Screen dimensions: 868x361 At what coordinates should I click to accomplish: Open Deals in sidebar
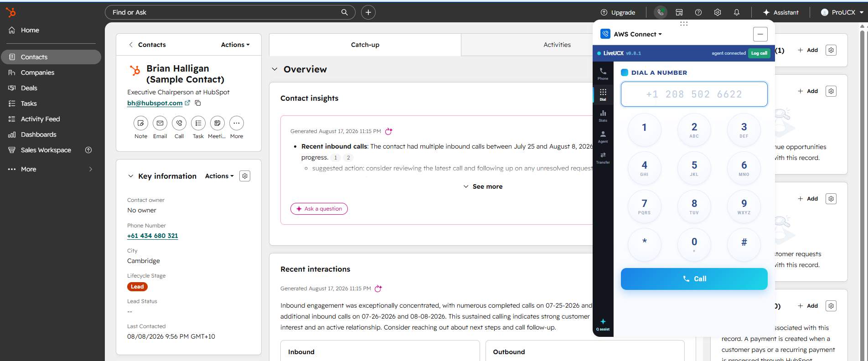(51, 88)
